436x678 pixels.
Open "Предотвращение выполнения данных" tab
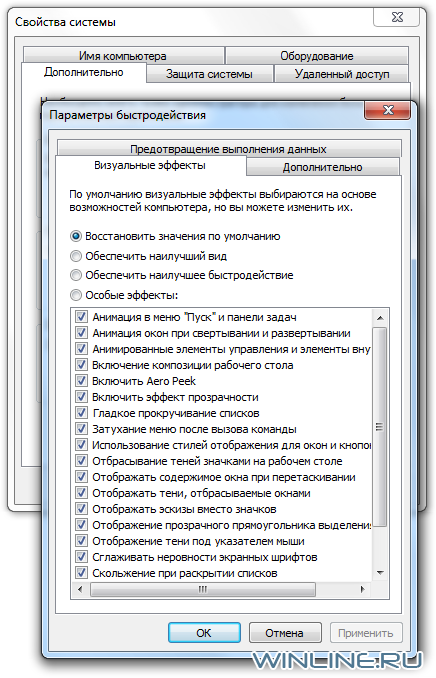click(x=228, y=149)
